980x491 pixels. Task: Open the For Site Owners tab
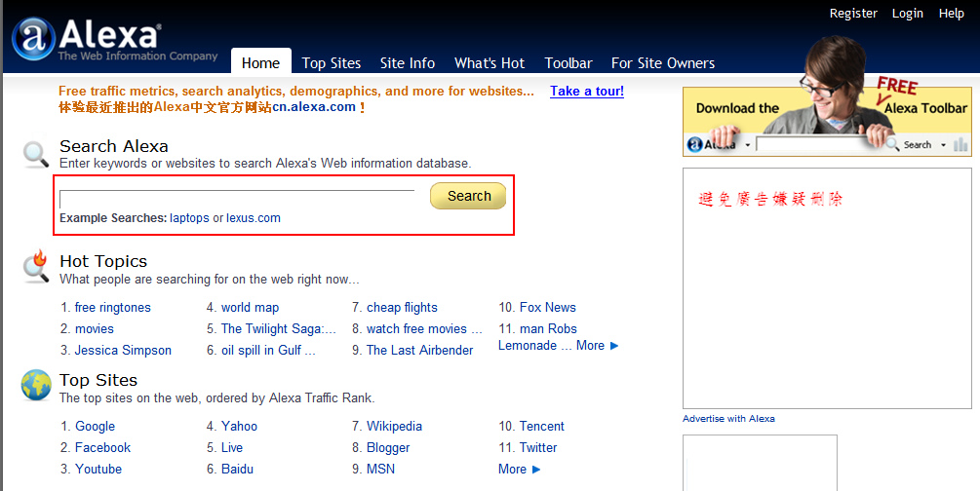pos(662,63)
